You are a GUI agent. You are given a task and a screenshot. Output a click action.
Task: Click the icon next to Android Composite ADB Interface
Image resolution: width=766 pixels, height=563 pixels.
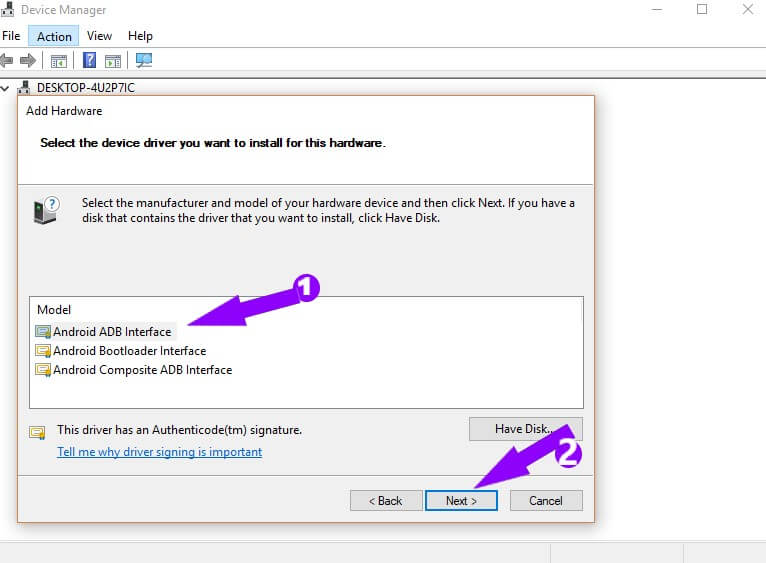click(x=43, y=370)
